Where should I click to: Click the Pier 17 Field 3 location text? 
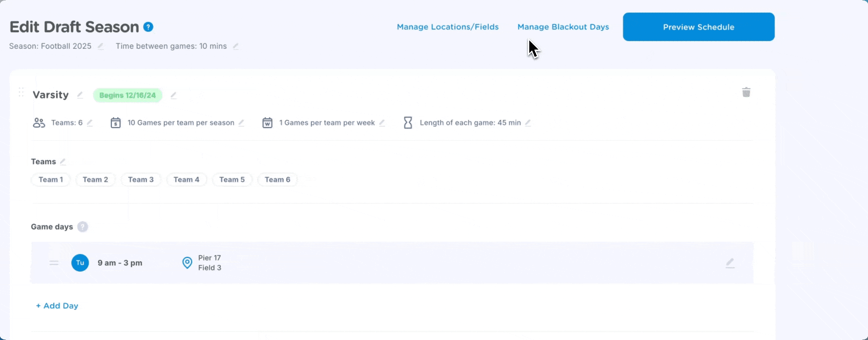pos(209,263)
